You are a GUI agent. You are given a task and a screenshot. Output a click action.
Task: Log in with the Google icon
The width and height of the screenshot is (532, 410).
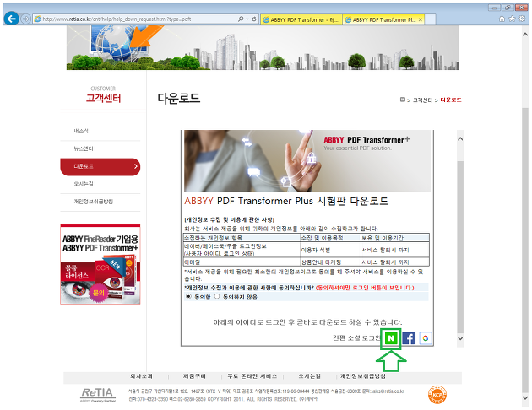coord(426,337)
